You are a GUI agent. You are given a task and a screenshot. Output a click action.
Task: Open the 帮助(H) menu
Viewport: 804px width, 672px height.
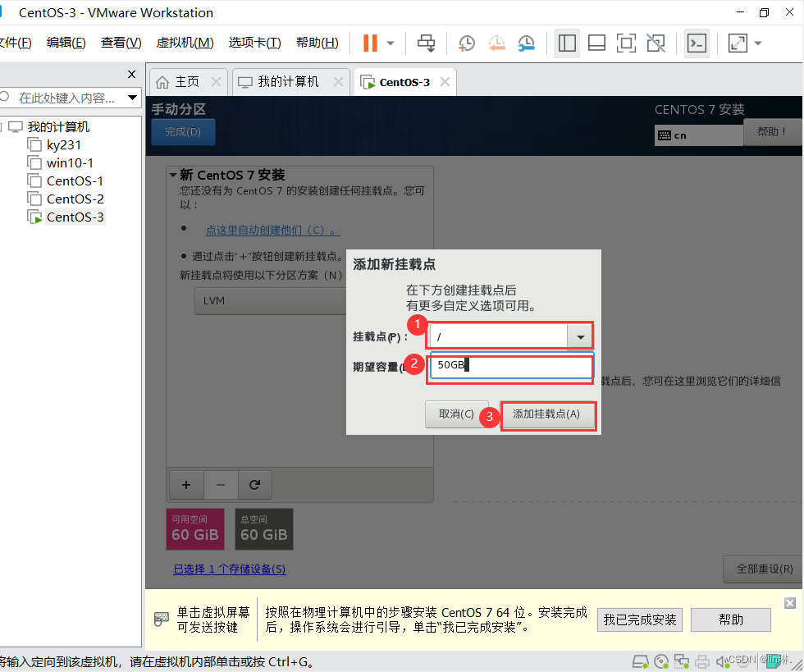(317, 43)
